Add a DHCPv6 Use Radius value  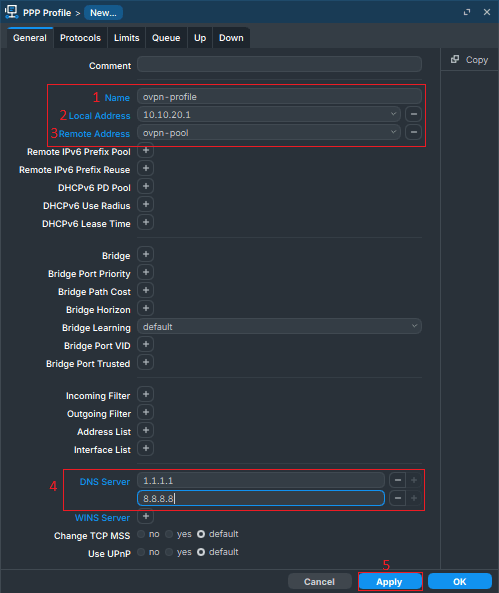click(146, 205)
